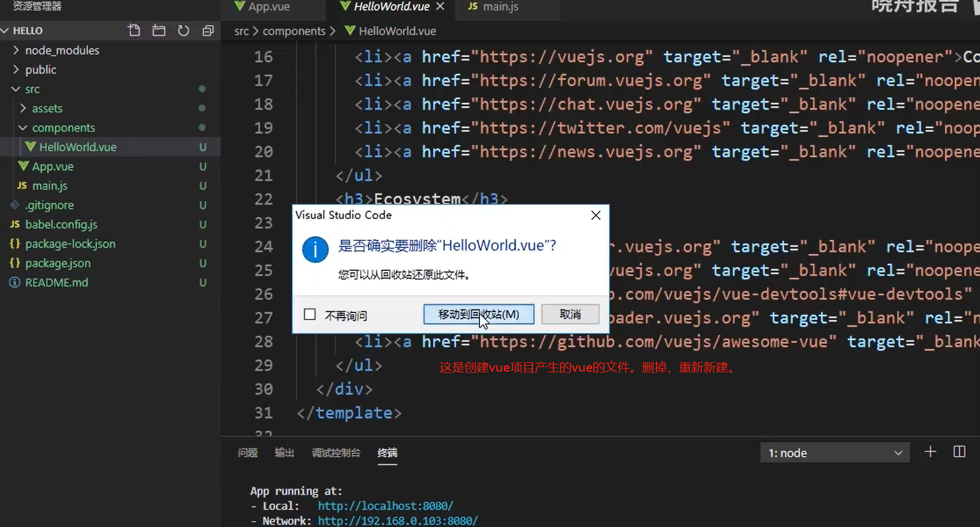Select the HelloWorld.vue editor tab

point(392,7)
